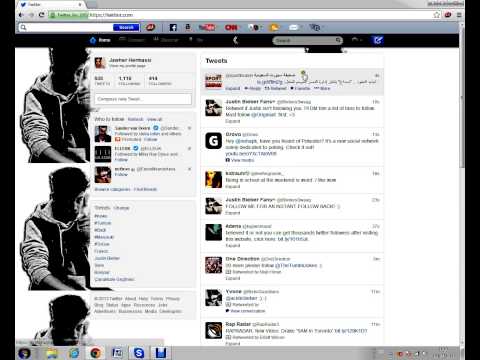480x360 pixels.
Task: Expand the 'FOLLOW ME' Justin Bieber Fans tweet
Action: pyautogui.click(x=233, y=213)
